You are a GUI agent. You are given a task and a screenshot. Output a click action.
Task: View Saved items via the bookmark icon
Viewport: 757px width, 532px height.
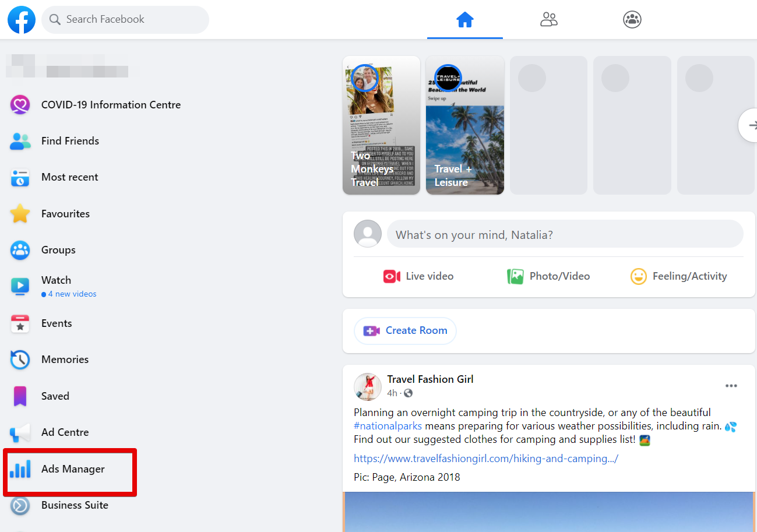click(x=20, y=396)
